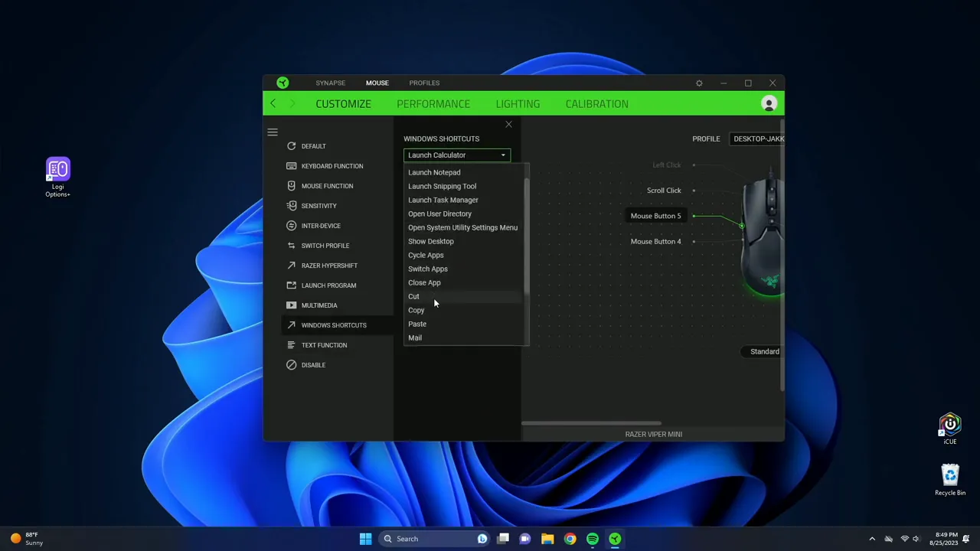The height and width of the screenshot is (551, 980).
Task: Choose Launch Program from the sidebar
Action: click(328, 285)
